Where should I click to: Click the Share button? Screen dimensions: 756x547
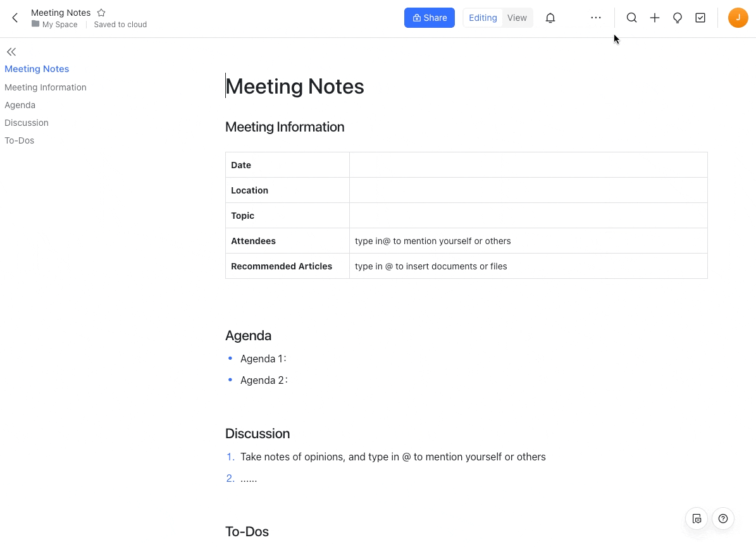click(x=430, y=18)
